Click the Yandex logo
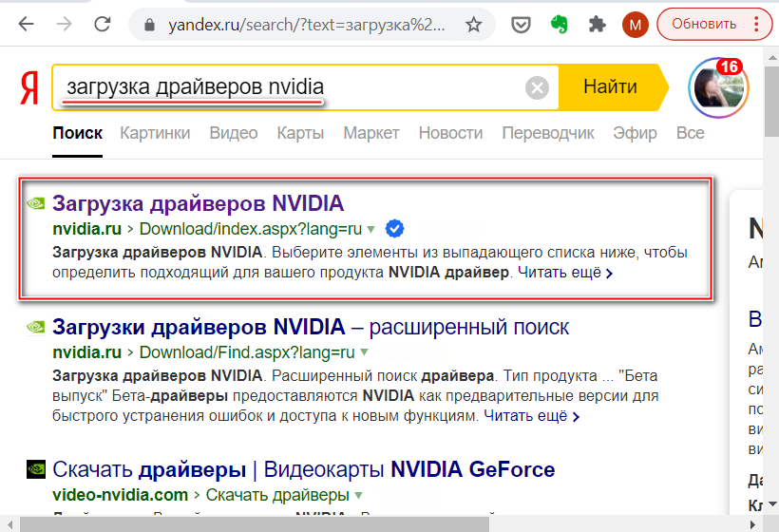The image size is (779, 532). (x=28, y=88)
